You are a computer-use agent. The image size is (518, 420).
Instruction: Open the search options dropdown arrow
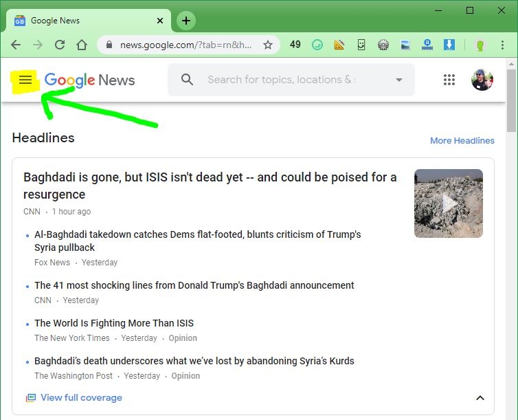pyautogui.click(x=399, y=80)
